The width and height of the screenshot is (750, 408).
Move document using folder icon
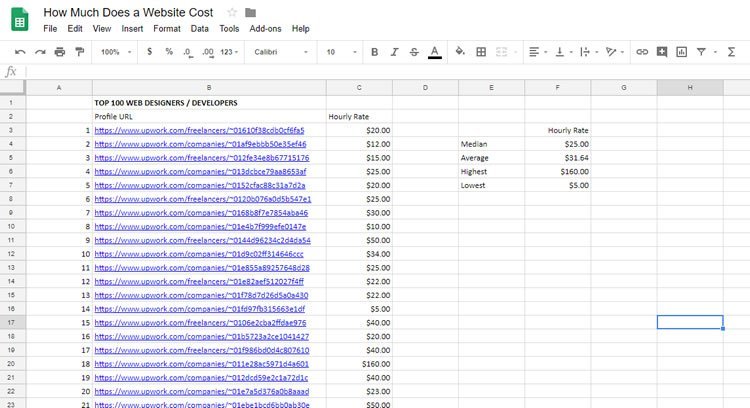[250, 12]
